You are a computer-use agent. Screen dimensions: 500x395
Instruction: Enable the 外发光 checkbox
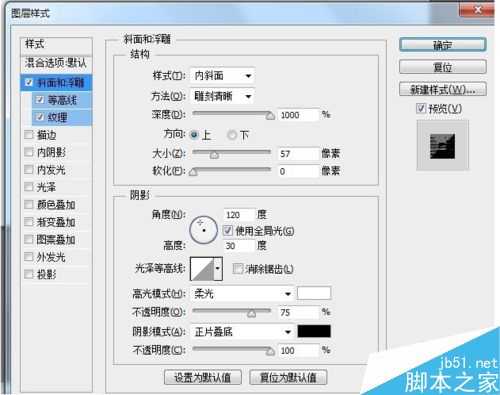click(29, 257)
